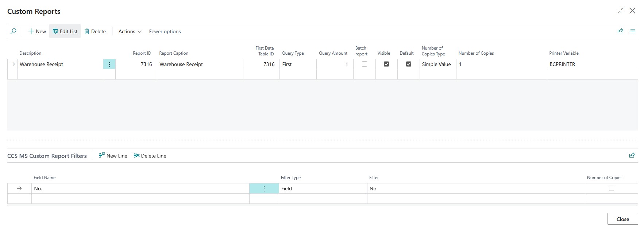The width and height of the screenshot is (644, 229).
Task: Uncheck the Visible checkbox
Action: (x=386, y=64)
